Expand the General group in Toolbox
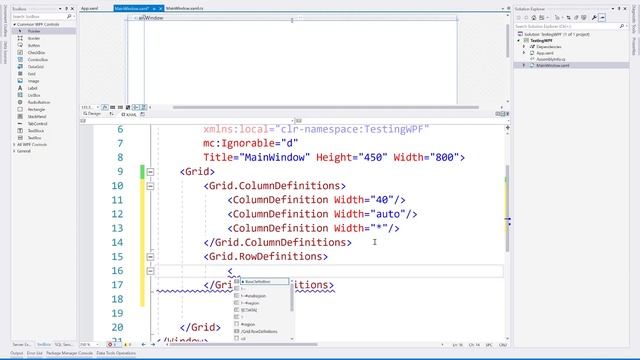The height and width of the screenshot is (360, 640). pyautogui.click(x=14, y=151)
